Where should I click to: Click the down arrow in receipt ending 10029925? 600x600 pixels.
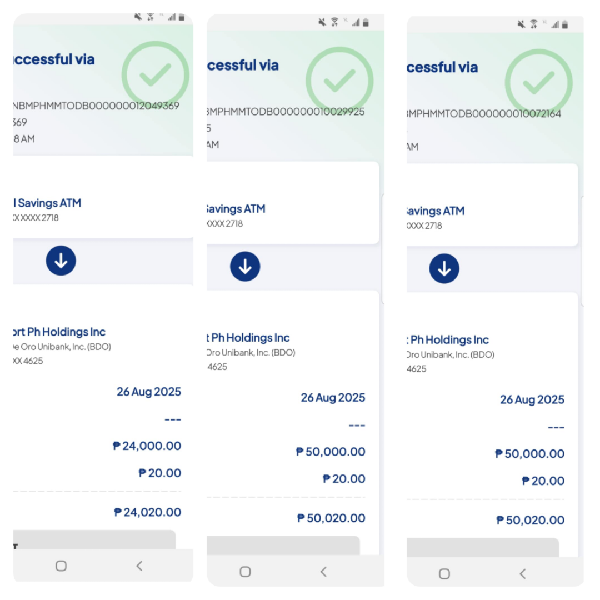point(245,267)
